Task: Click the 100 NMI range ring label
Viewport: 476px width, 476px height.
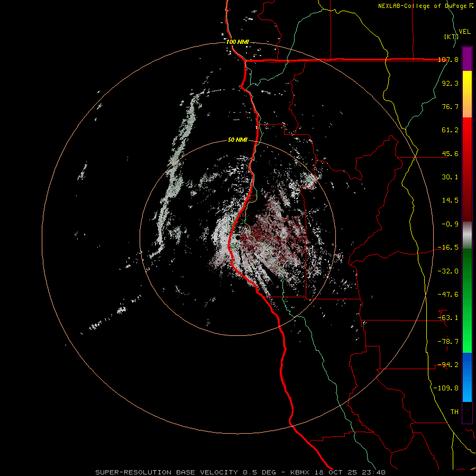Action: pos(237,42)
